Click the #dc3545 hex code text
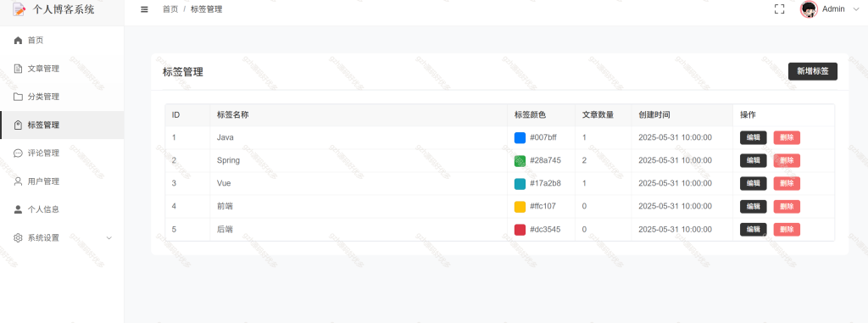The image size is (868, 323). [x=545, y=230]
